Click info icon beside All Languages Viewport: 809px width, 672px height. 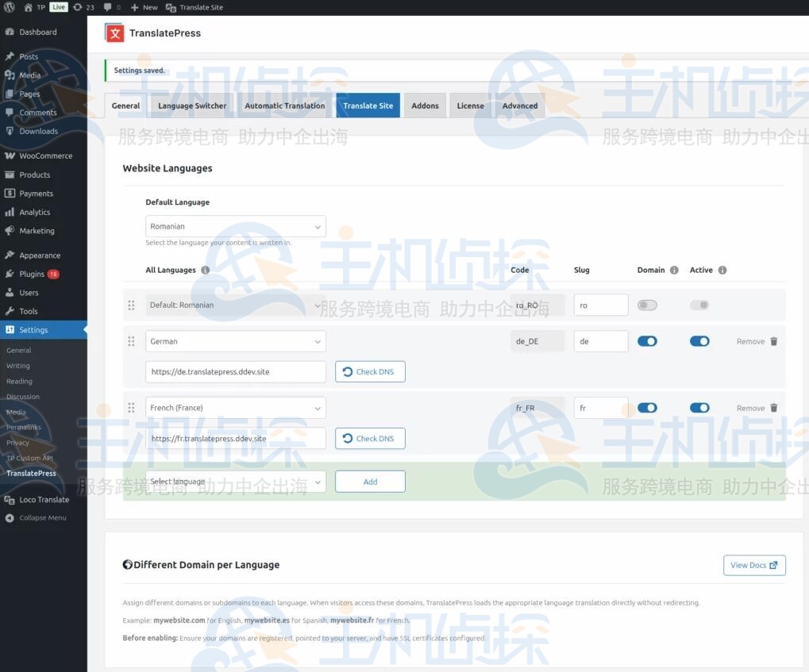pos(206,271)
